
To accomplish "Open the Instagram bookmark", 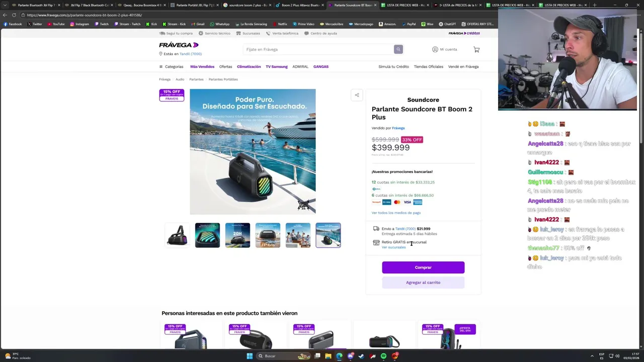I will (x=79, y=24).
